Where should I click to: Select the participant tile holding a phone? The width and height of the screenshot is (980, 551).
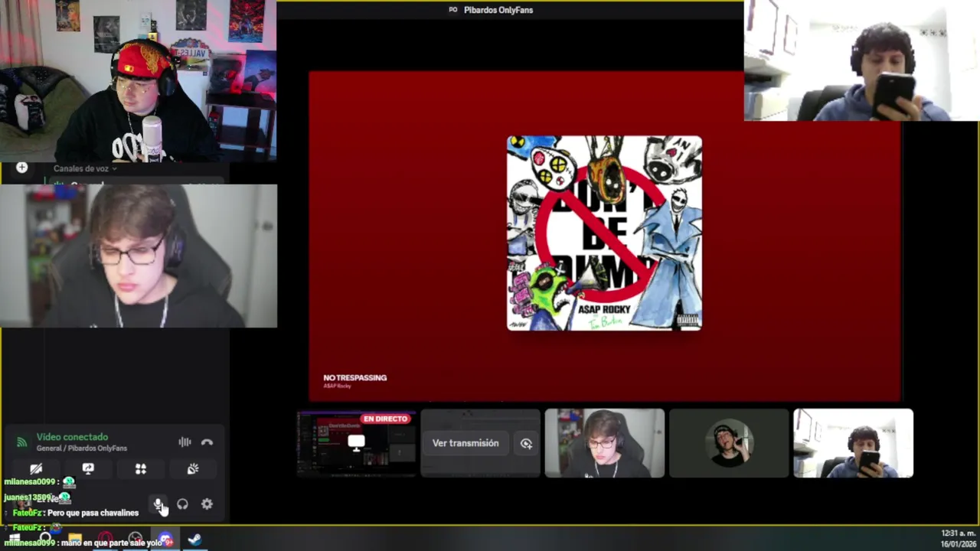click(x=853, y=443)
